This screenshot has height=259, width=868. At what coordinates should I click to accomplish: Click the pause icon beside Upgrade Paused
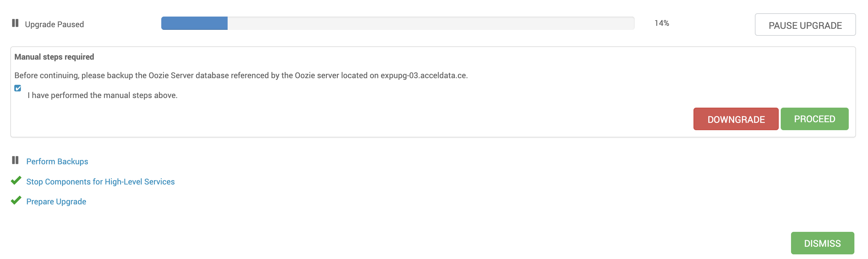pyautogui.click(x=15, y=23)
